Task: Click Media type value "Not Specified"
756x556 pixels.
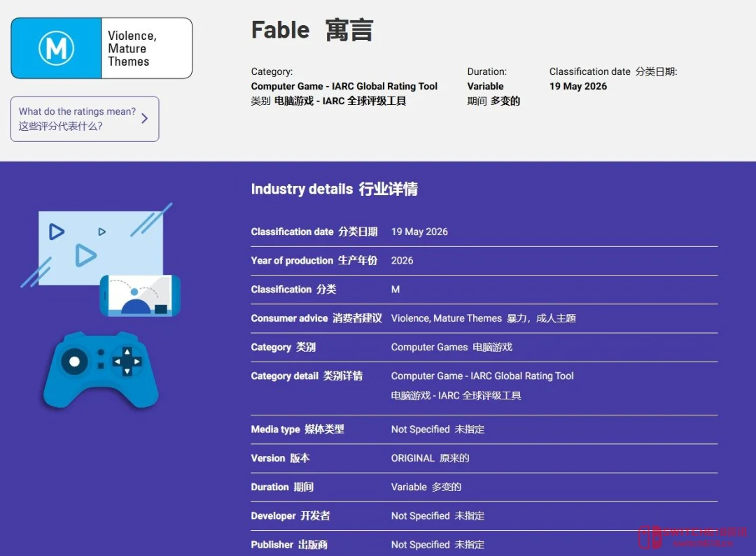Action: (x=421, y=429)
